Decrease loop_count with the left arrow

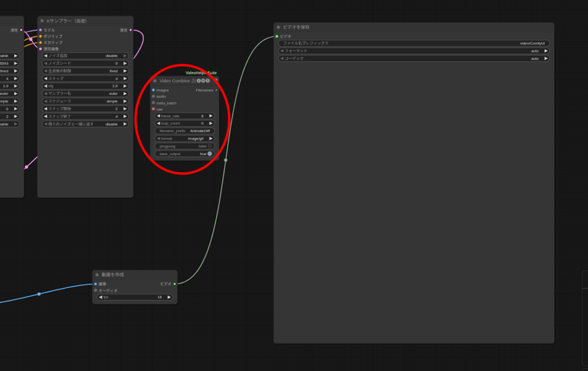[158, 123]
